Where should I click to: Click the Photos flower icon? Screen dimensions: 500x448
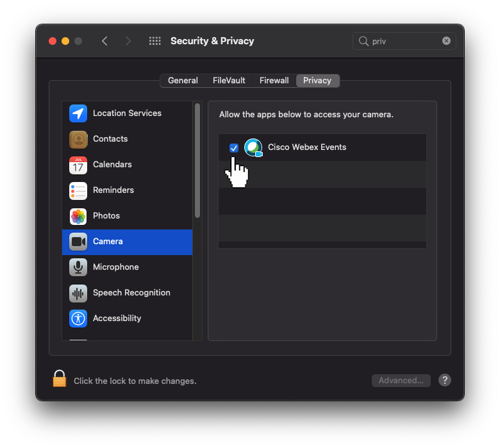[78, 216]
